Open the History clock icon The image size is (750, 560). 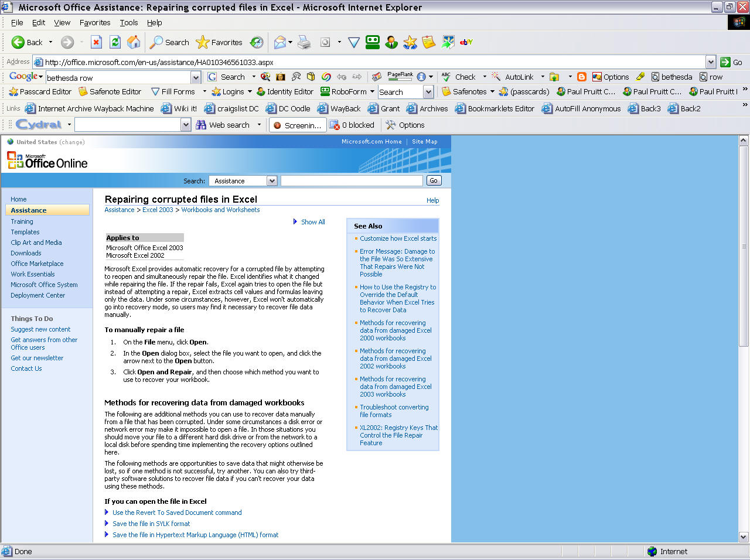[x=257, y=42]
